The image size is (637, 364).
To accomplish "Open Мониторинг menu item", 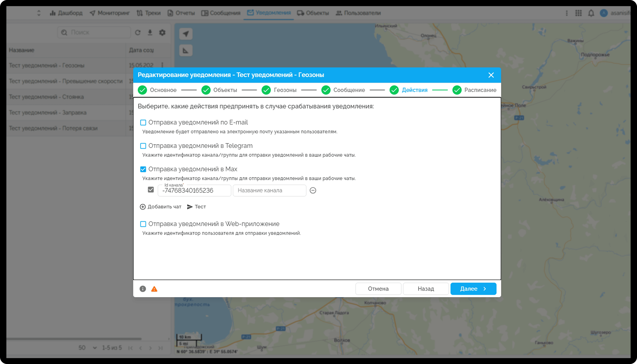I will 110,13.
